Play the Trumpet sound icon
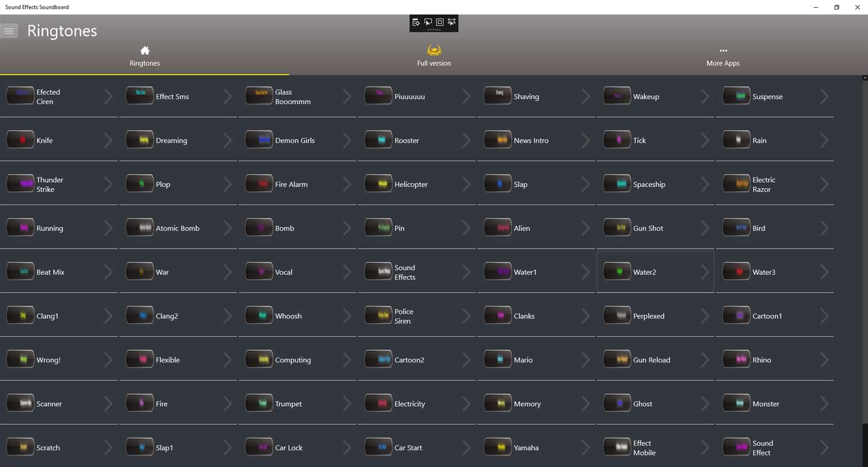Screen dimensions: 868x467 pyautogui.click(x=259, y=404)
